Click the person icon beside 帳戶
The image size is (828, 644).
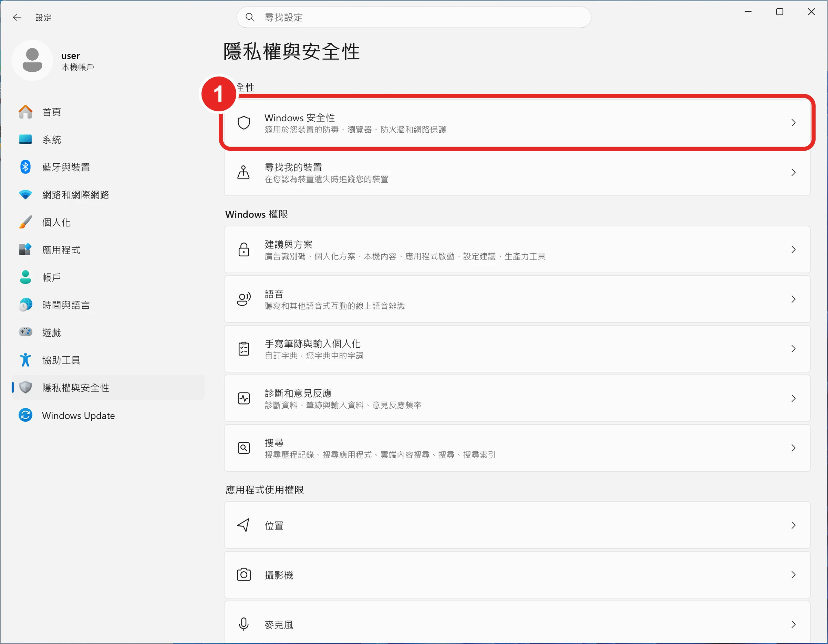25,277
